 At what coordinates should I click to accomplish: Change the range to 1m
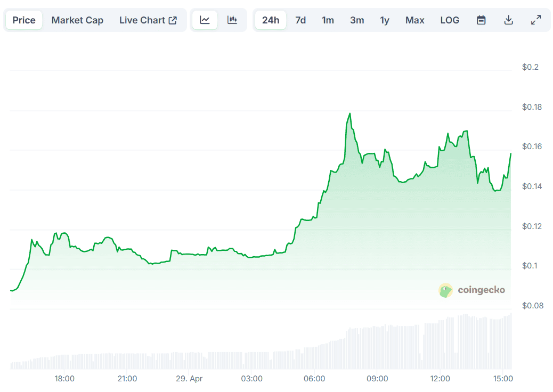tap(328, 20)
